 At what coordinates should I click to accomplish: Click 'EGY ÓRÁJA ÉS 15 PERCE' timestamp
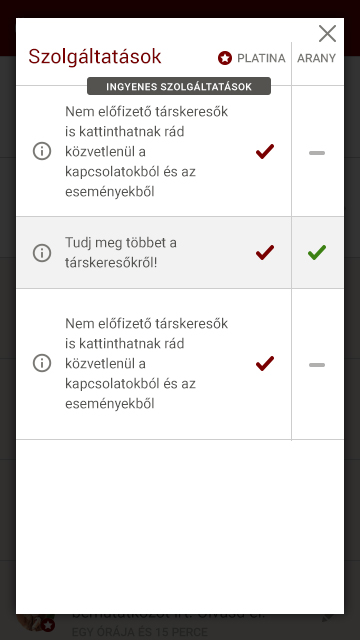coord(140,633)
